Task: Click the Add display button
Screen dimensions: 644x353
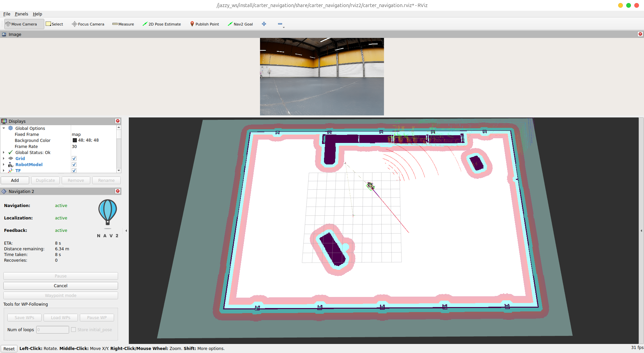Action: [x=15, y=180]
